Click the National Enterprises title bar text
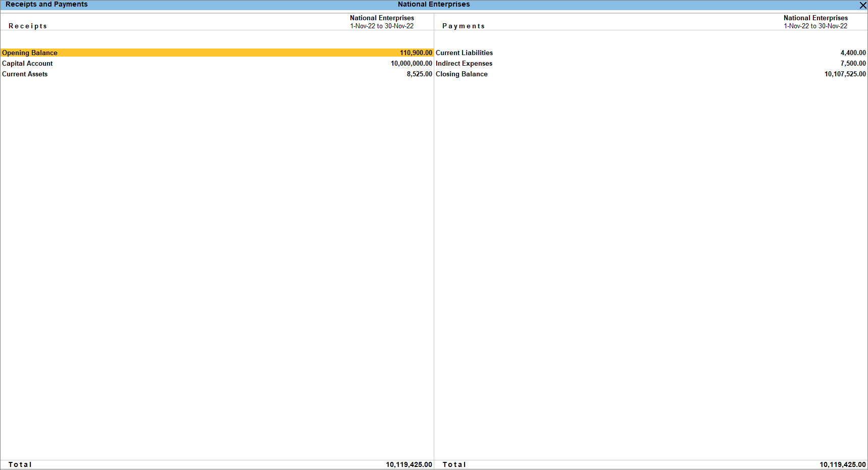Screen dimensions: 868x470 (434, 4)
